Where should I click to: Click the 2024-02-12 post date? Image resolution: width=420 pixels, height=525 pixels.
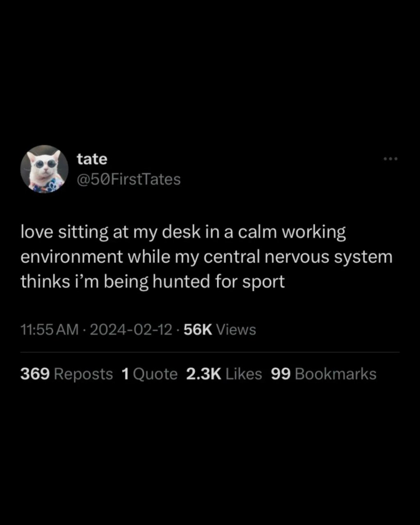(131, 330)
